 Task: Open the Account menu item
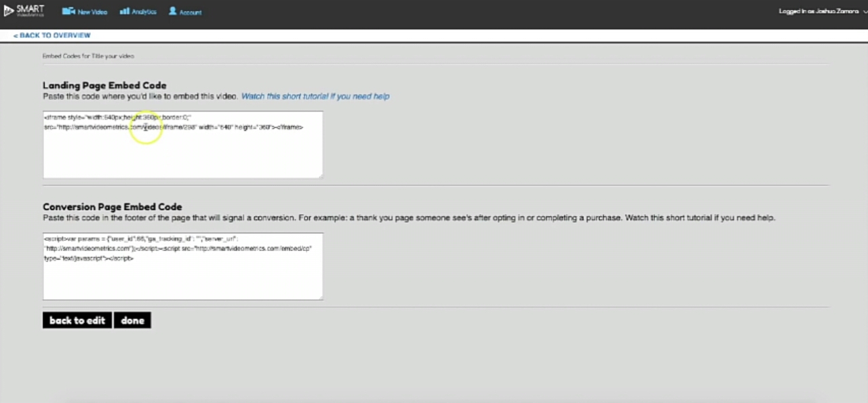185,12
